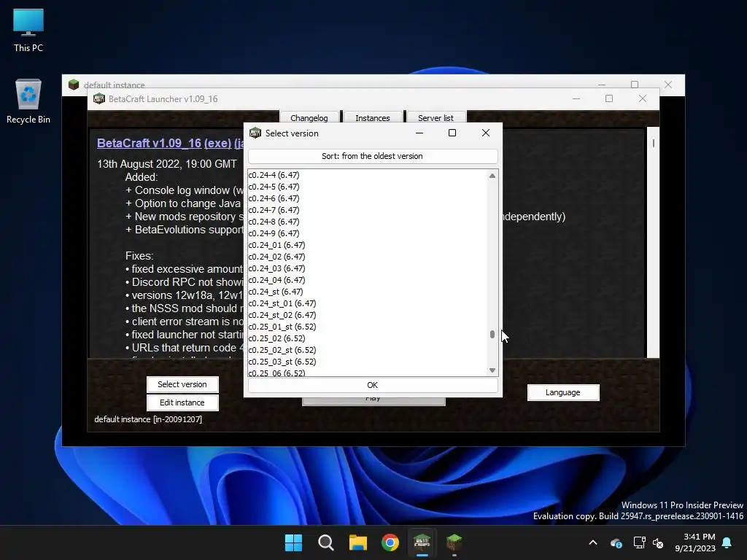Image resolution: width=747 pixels, height=560 pixels.
Task: Open Select version button in launcher
Action: click(x=182, y=384)
